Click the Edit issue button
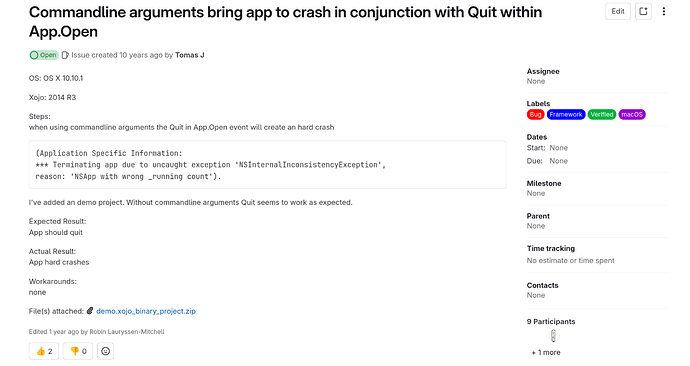This screenshot has width=690, height=366. tap(618, 11)
